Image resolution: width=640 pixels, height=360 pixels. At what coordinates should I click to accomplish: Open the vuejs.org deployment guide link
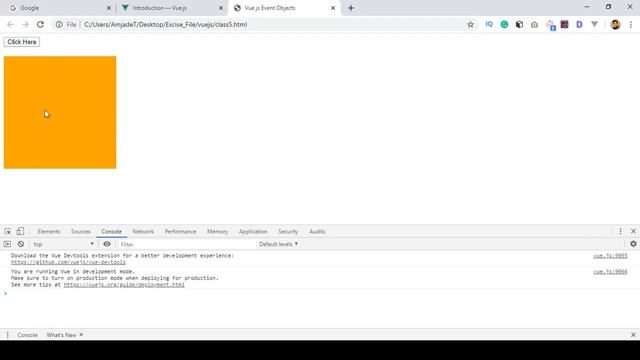click(124, 284)
